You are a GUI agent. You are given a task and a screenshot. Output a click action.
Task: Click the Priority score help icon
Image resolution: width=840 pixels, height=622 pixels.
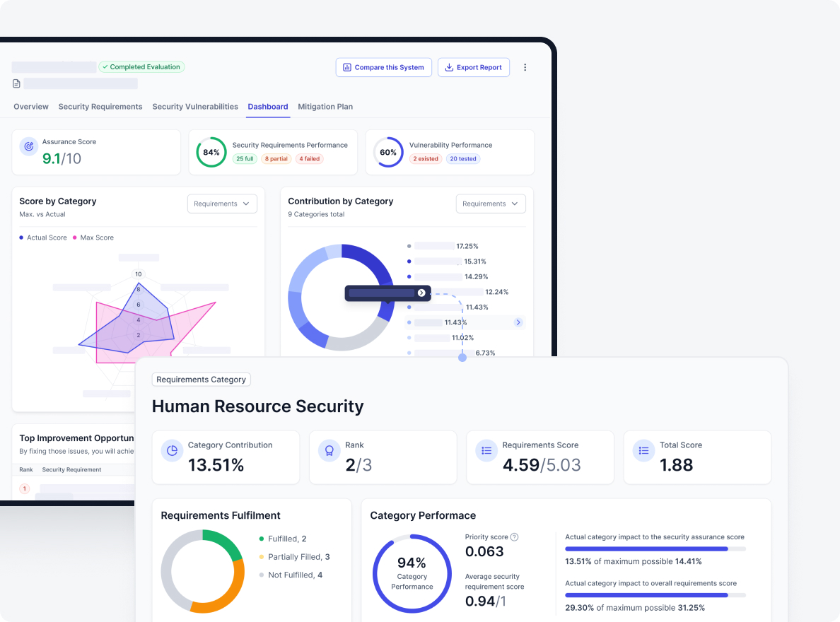pyautogui.click(x=514, y=537)
